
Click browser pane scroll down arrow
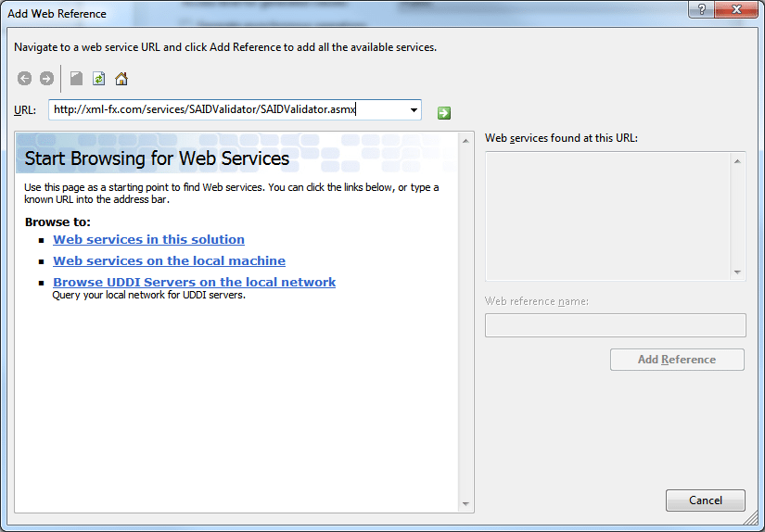(465, 503)
